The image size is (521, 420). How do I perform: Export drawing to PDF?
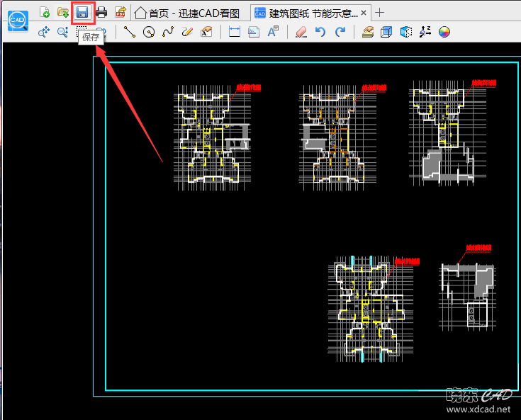[120, 12]
